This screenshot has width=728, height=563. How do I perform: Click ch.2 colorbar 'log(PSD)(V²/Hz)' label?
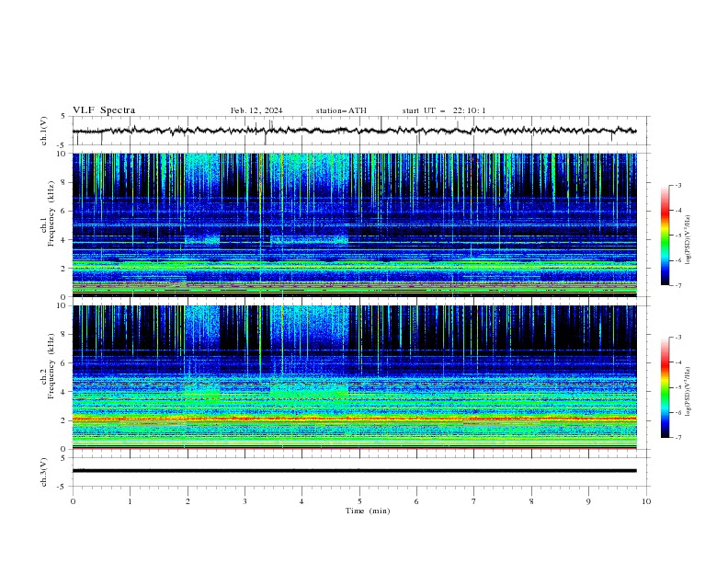click(x=688, y=392)
